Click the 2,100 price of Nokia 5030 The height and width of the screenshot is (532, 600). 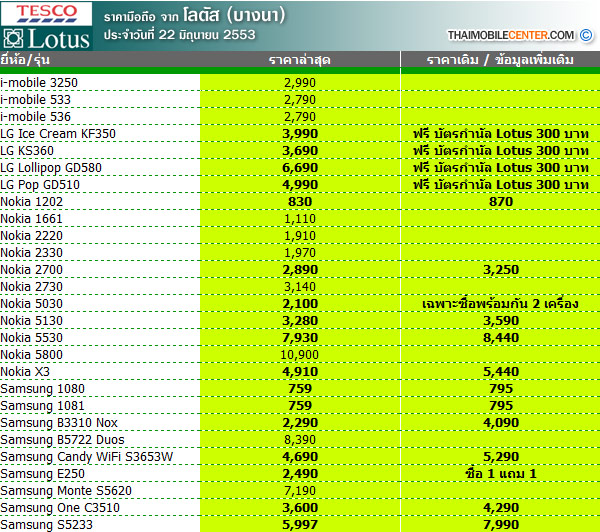tap(300, 304)
